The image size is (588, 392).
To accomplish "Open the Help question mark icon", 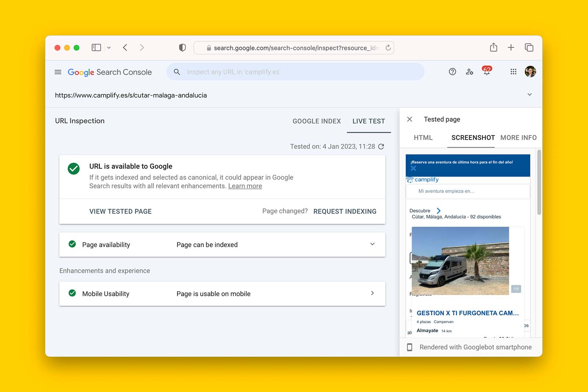I will 452,72.
